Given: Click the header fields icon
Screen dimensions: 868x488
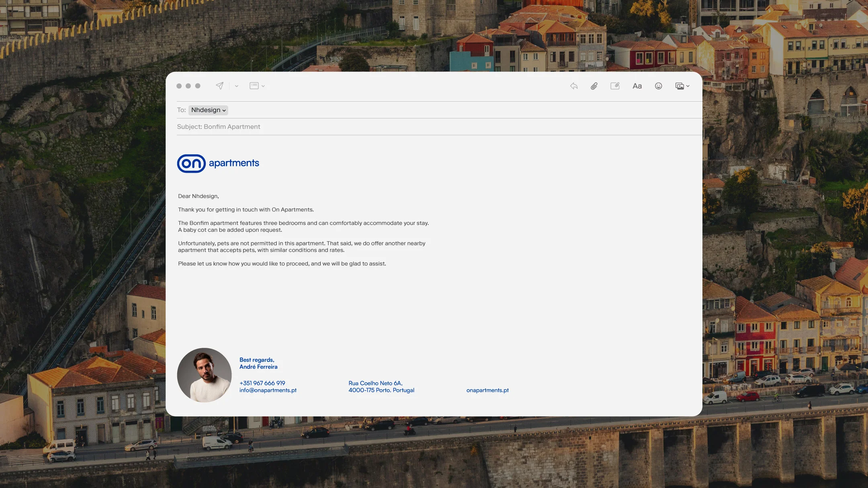Looking at the screenshot, I should (x=254, y=86).
